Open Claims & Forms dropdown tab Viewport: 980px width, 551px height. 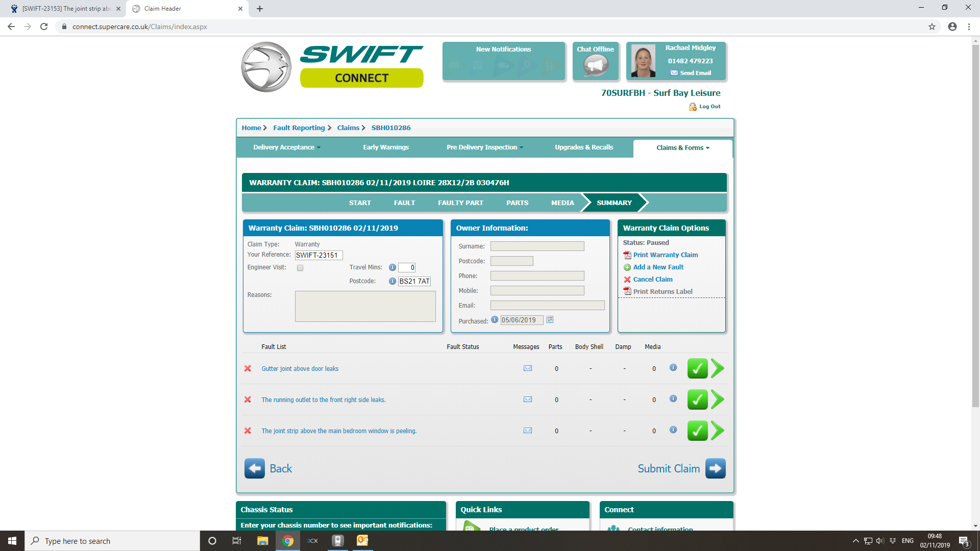682,148
